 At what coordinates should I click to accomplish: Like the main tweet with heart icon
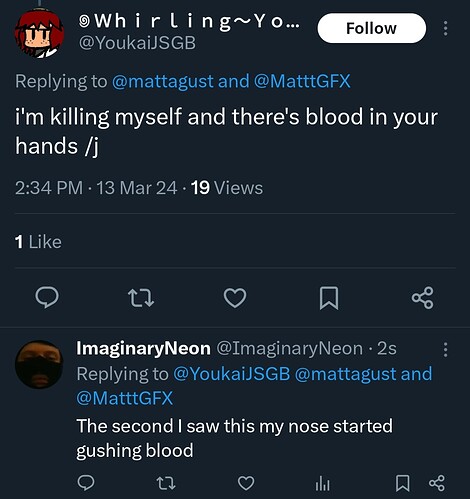pyautogui.click(x=235, y=298)
